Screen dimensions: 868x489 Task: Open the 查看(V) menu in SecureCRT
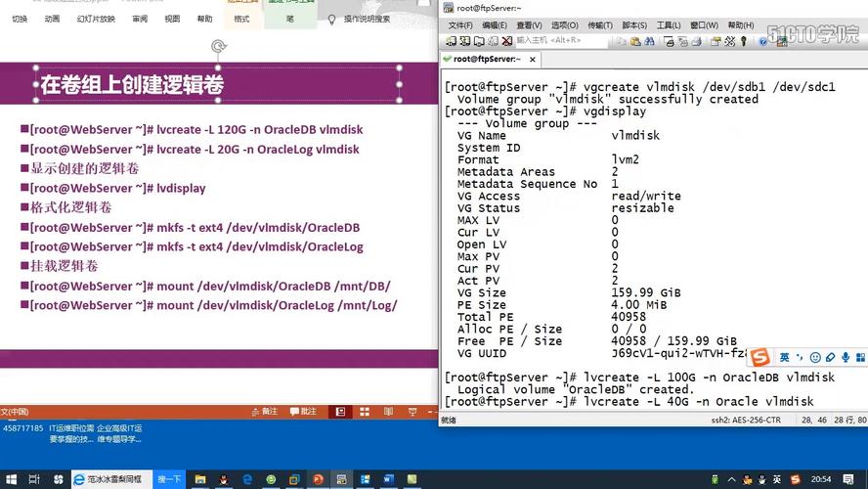[529, 24]
